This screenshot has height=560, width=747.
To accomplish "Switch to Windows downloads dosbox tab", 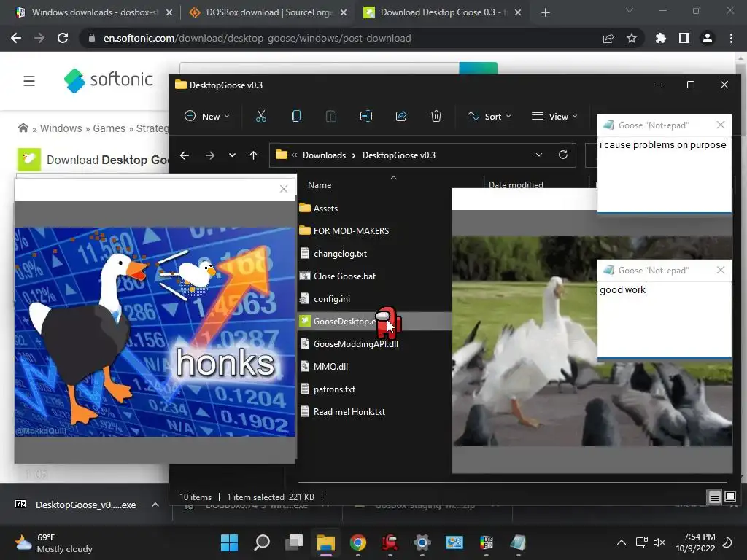I will [x=93, y=12].
